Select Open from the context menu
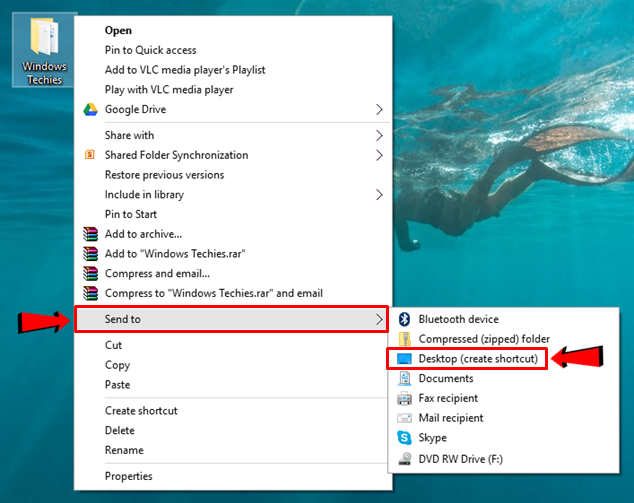The height and width of the screenshot is (503, 634). pyautogui.click(x=118, y=30)
